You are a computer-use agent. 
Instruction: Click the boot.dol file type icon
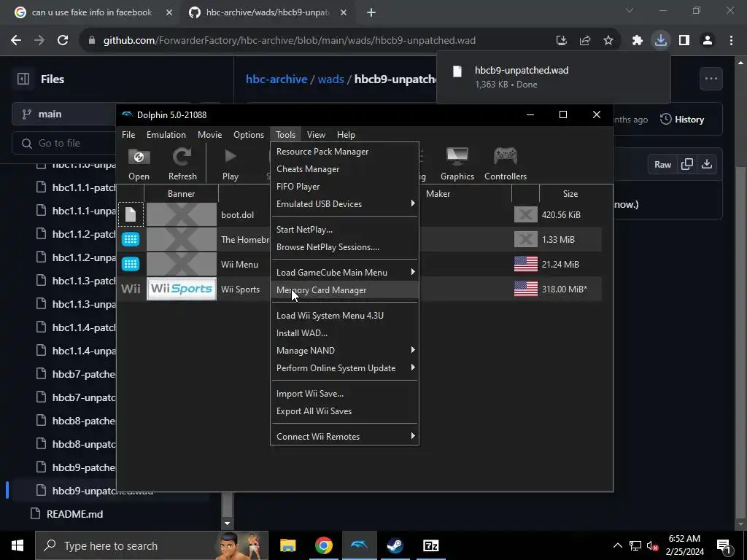coord(131,215)
